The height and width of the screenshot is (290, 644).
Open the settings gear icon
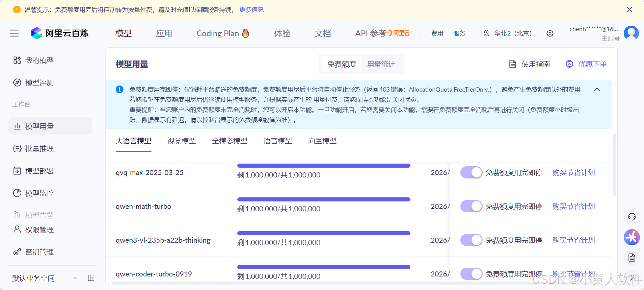(x=550, y=33)
